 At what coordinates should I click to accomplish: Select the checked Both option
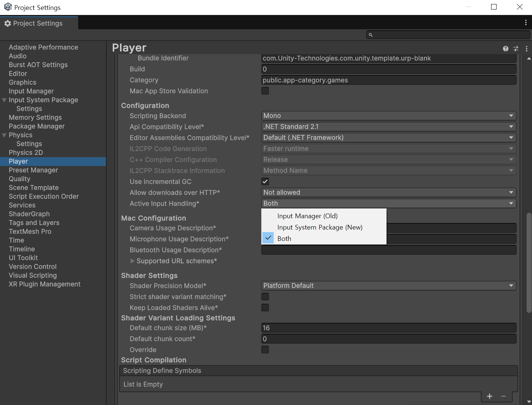click(324, 238)
